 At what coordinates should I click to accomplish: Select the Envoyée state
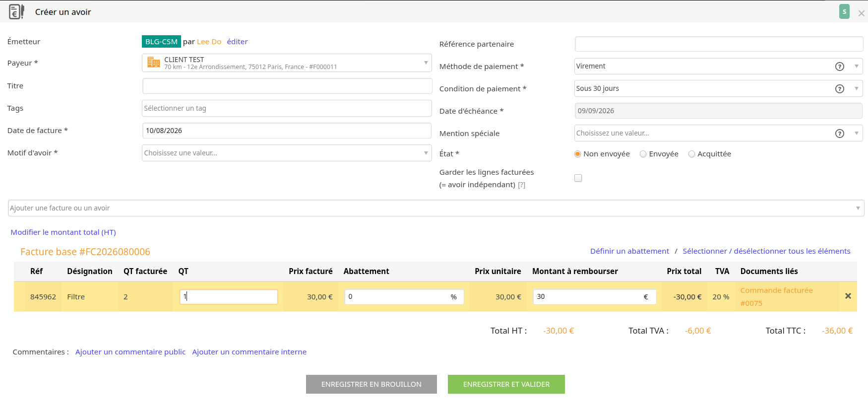coord(643,154)
